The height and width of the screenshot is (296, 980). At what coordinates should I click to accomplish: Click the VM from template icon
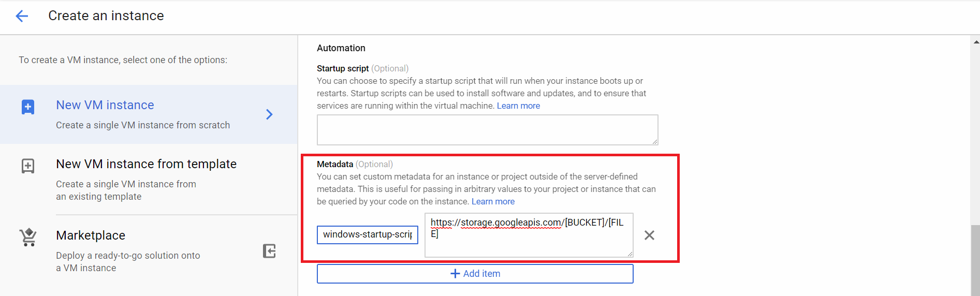[28, 166]
